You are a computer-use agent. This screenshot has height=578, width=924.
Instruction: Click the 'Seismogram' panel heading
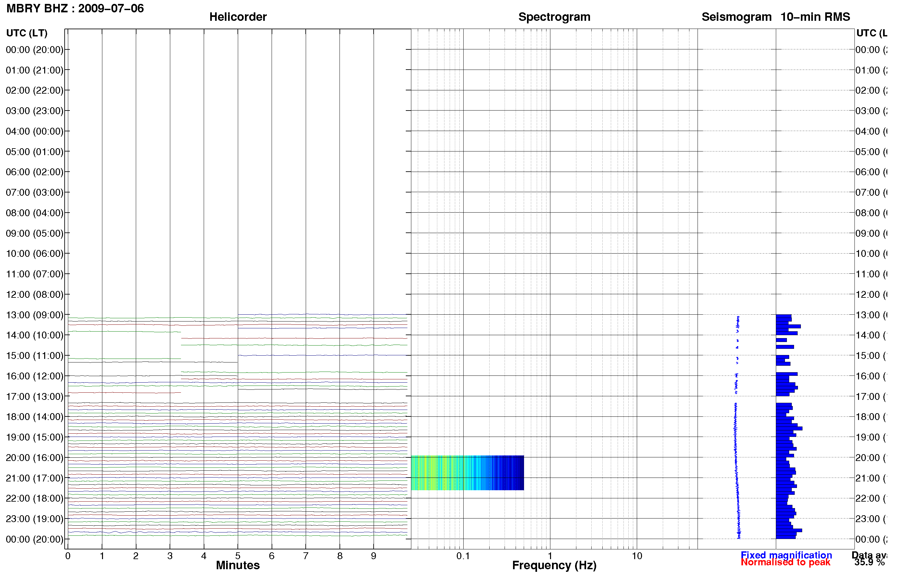coord(737,17)
